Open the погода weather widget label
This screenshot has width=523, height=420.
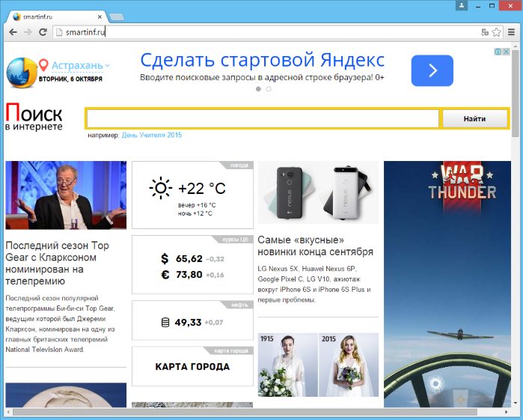click(x=239, y=165)
